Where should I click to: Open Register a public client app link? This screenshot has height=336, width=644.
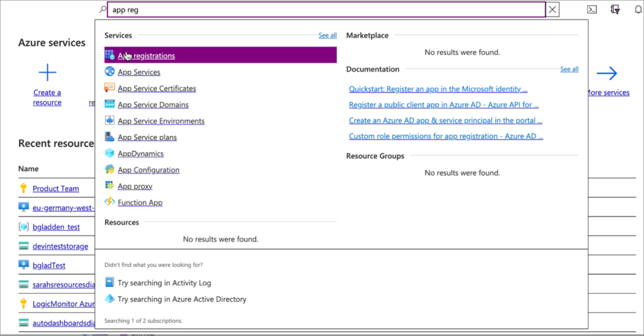443,104
